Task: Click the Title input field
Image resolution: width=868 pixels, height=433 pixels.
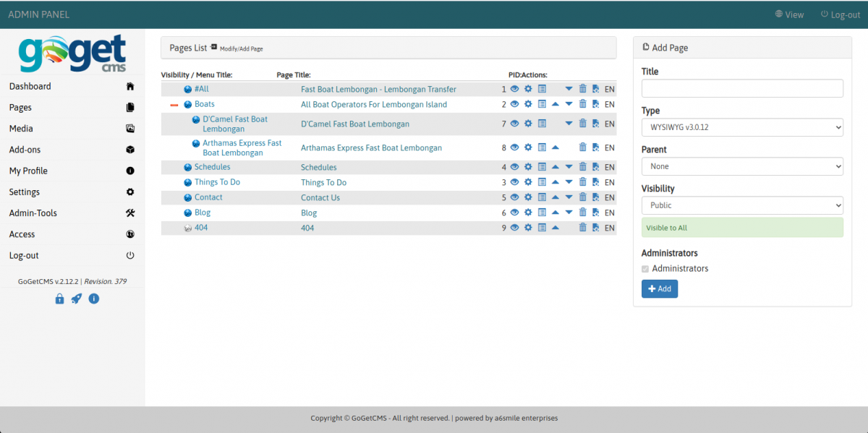Action: [x=742, y=88]
